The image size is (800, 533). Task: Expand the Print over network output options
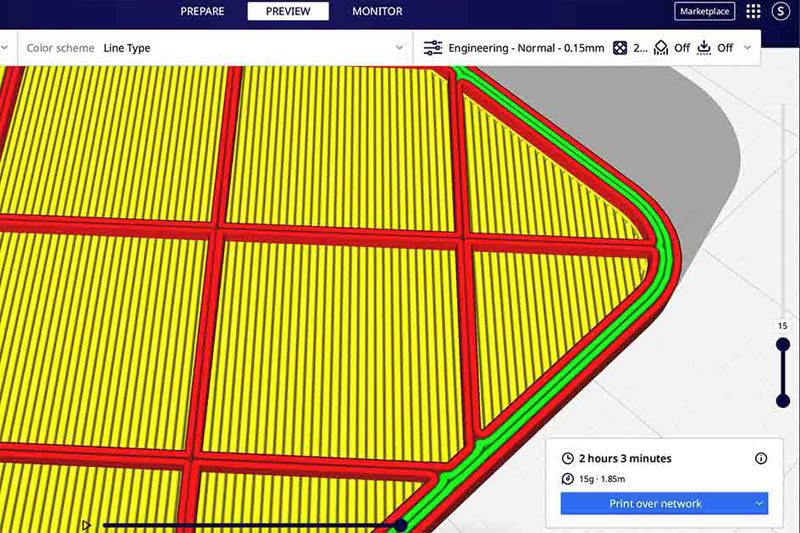click(759, 503)
